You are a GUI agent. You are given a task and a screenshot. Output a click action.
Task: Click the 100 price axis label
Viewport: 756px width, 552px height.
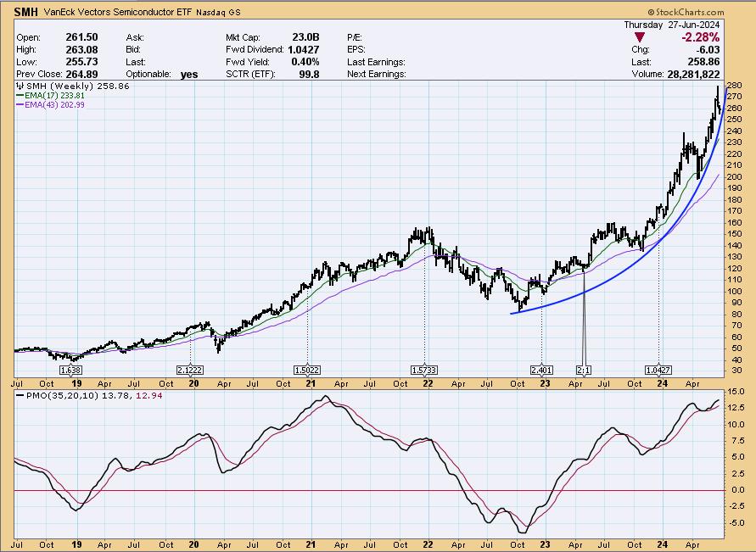coord(734,292)
